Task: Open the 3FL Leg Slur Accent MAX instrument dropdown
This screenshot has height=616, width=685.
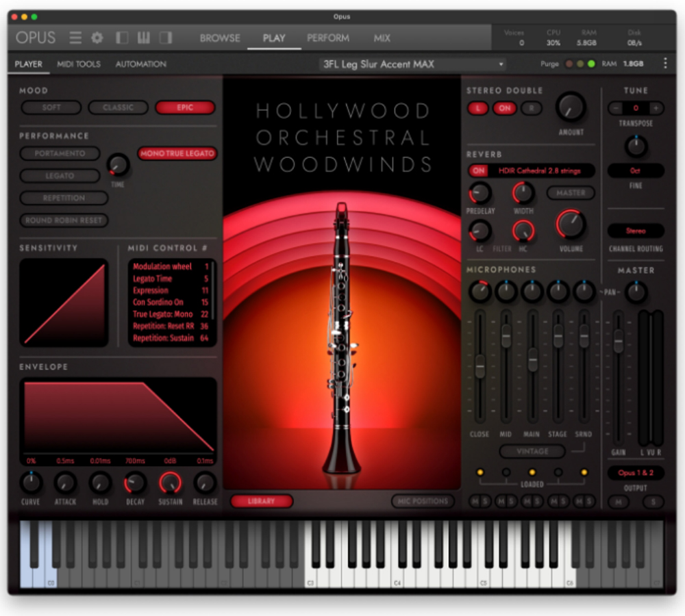Action: tap(412, 64)
